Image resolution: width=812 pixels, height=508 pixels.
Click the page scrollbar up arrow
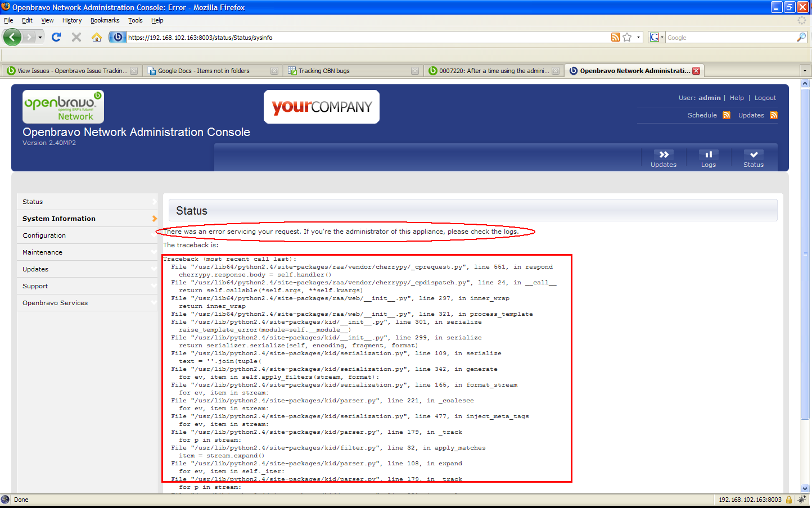click(805, 83)
